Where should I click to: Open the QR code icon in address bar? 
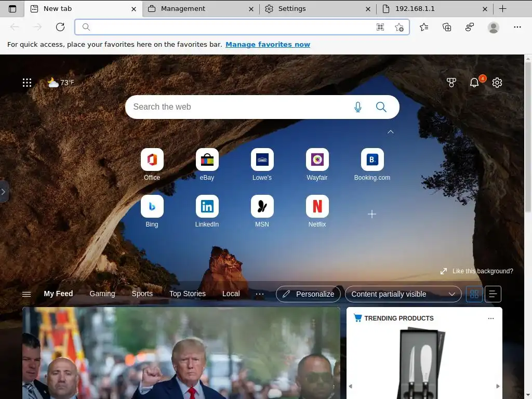[x=380, y=27]
